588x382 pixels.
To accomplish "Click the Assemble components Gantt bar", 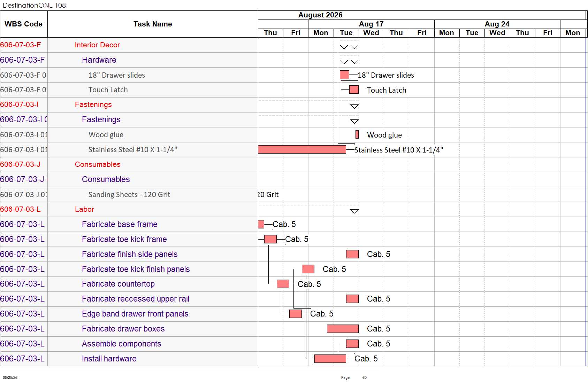I will 352,344.
